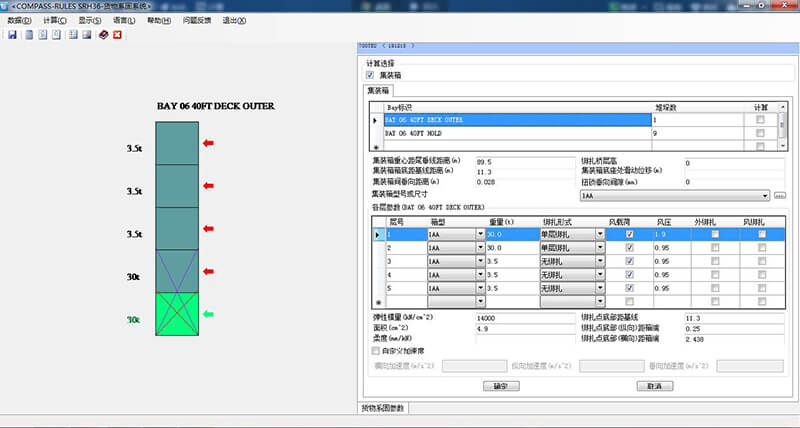This screenshot has width=800, height=428.
Task: Open the 退出(X) menu
Action: coord(234,20)
